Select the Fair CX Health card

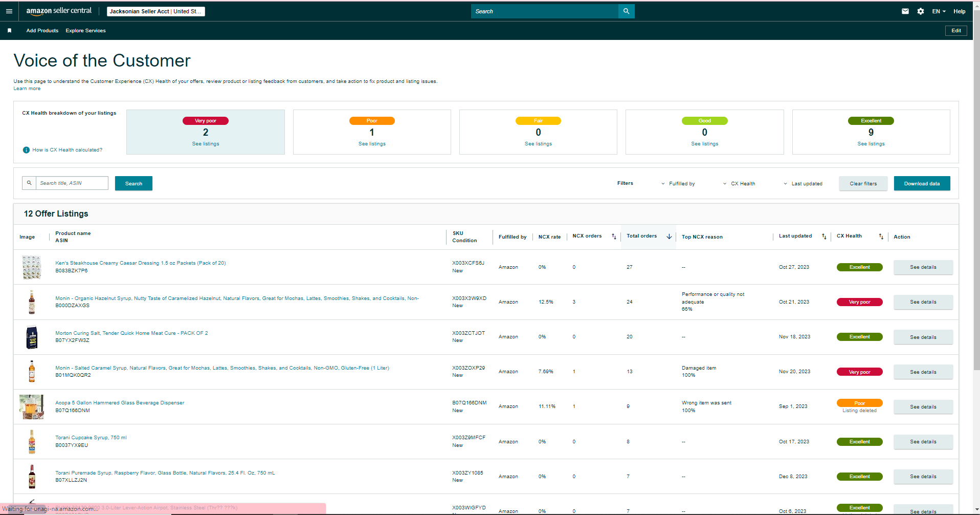[538, 132]
